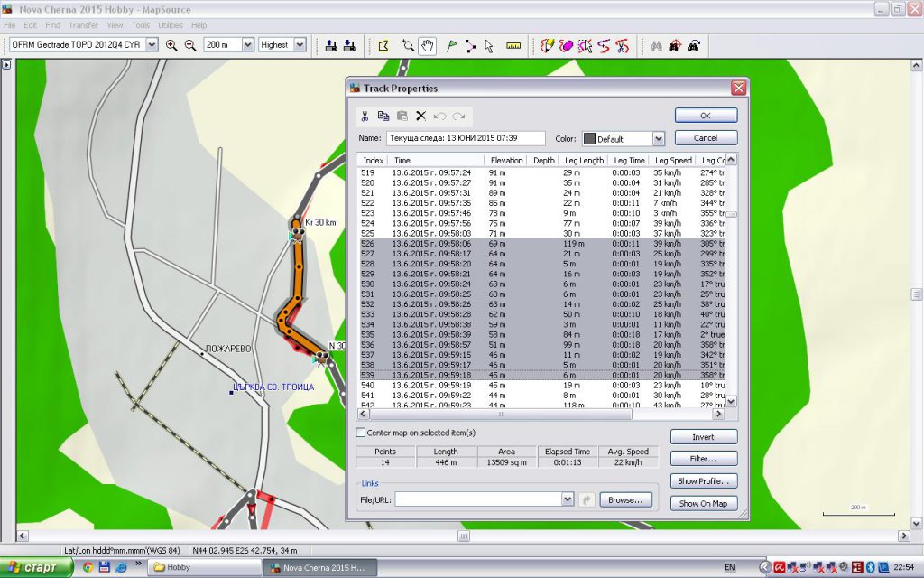Image resolution: width=924 pixels, height=578 pixels.
Task: Click the Cut icon in Track Properties
Action: pos(365,117)
